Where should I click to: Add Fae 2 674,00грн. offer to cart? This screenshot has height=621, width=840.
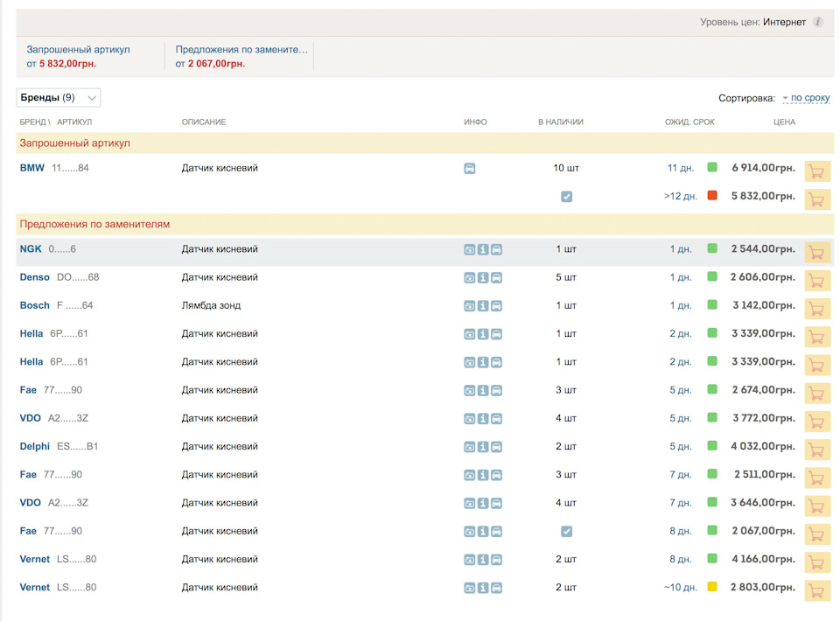(817, 394)
